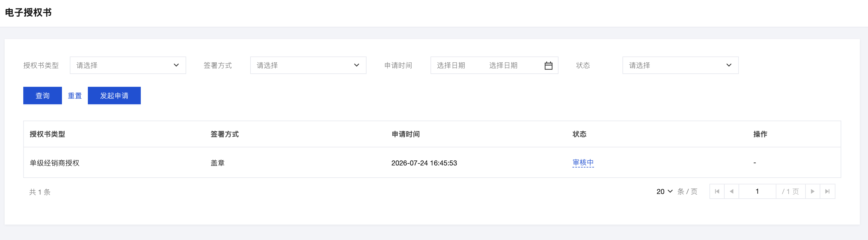Focus the page number input box
The height and width of the screenshot is (240, 868).
coord(757,191)
